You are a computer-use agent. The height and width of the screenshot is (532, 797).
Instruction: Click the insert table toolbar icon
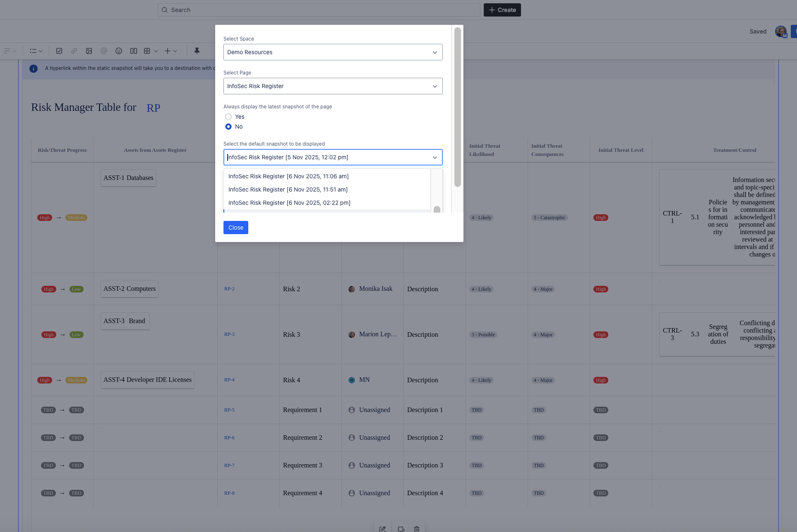[x=147, y=51]
